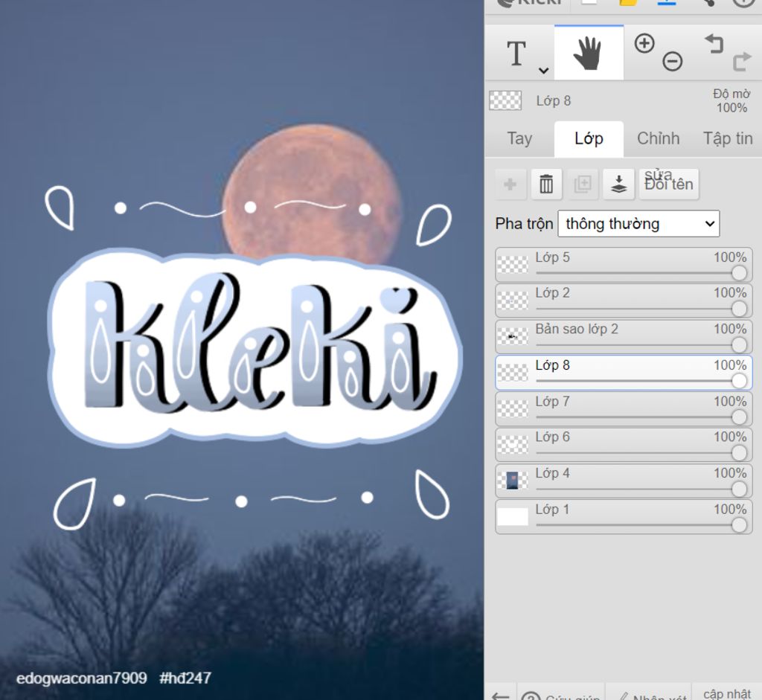Select the Lớp 1 layer
762x700 pixels.
[624, 517]
